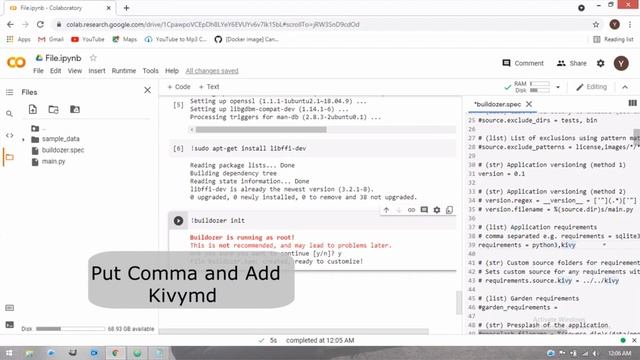Image resolution: width=640 pixels, height=360 pixels.
Task: Open the Y account avatar in Colab
Action: (621, 63)
